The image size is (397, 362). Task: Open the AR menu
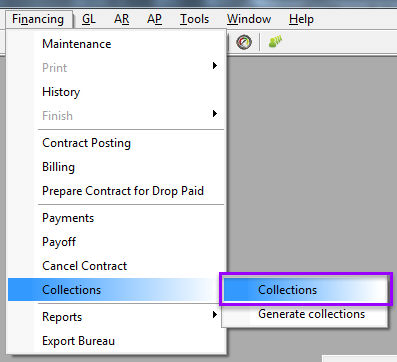[x=122, y=19]
